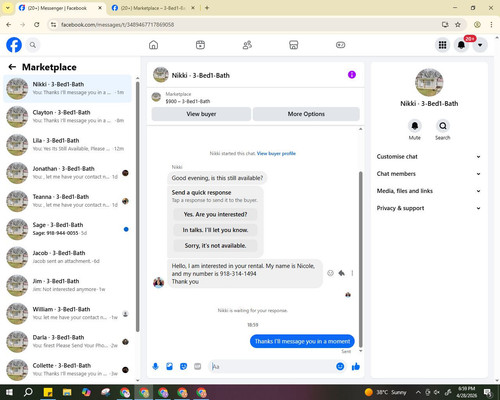The image size is (500, 400).
Task: Click the Aa message input field
Action: (272, 367)
